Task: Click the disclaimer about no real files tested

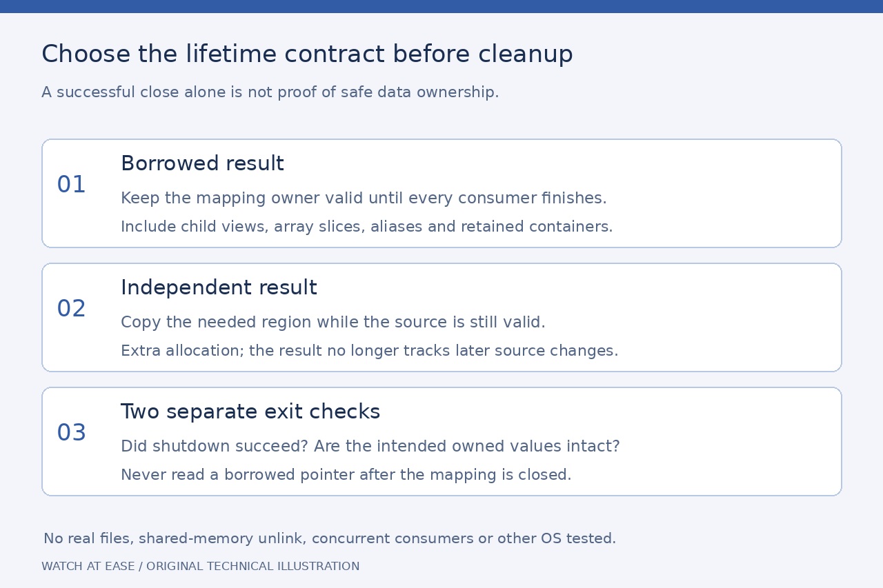Action: click(x=330, y=539)
